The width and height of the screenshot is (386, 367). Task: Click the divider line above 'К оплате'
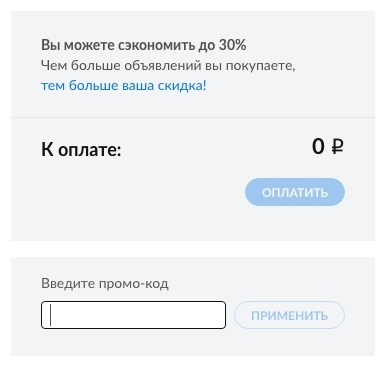click(x=193, y=117)
